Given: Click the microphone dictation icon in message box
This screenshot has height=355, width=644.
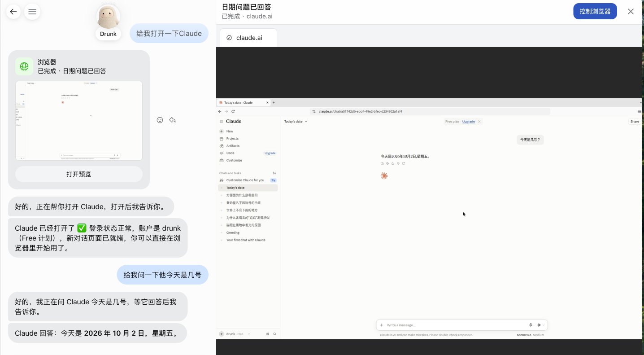Looking at the screenshot, I should pyautogui.click(x=531, y=325).
